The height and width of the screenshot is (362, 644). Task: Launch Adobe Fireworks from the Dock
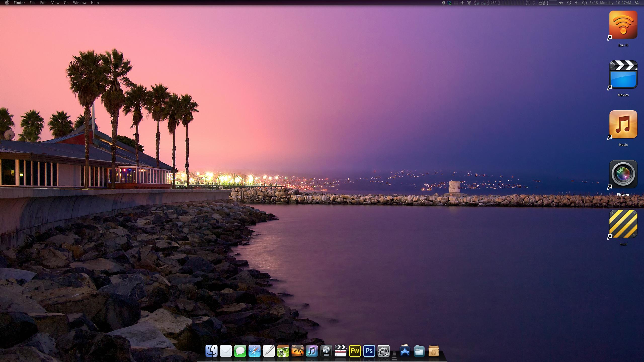(x=355, y=351)
